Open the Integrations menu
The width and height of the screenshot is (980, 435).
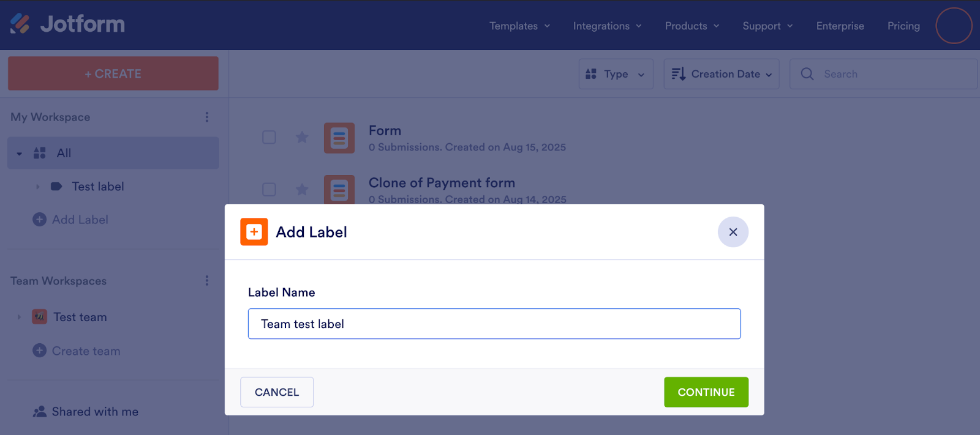pos(607,26)
